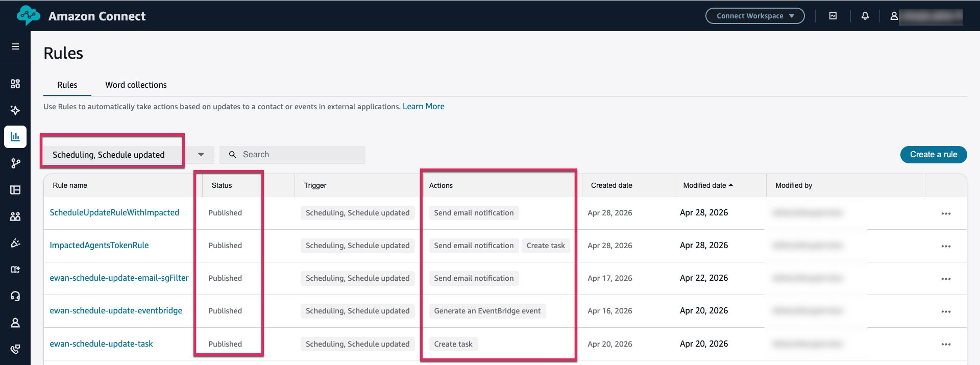
Task: Open the users group sidebar icon
Action: 15,216
